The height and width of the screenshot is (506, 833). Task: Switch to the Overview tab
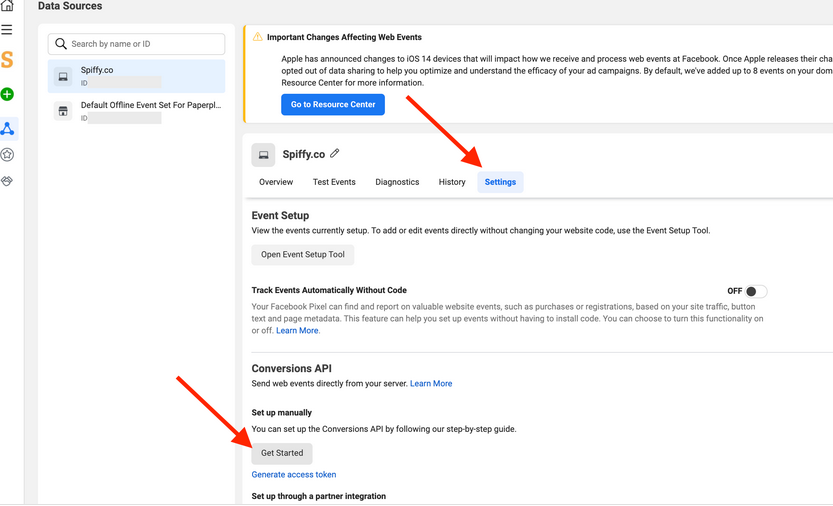pyautogui.click(x=276, y=182)
